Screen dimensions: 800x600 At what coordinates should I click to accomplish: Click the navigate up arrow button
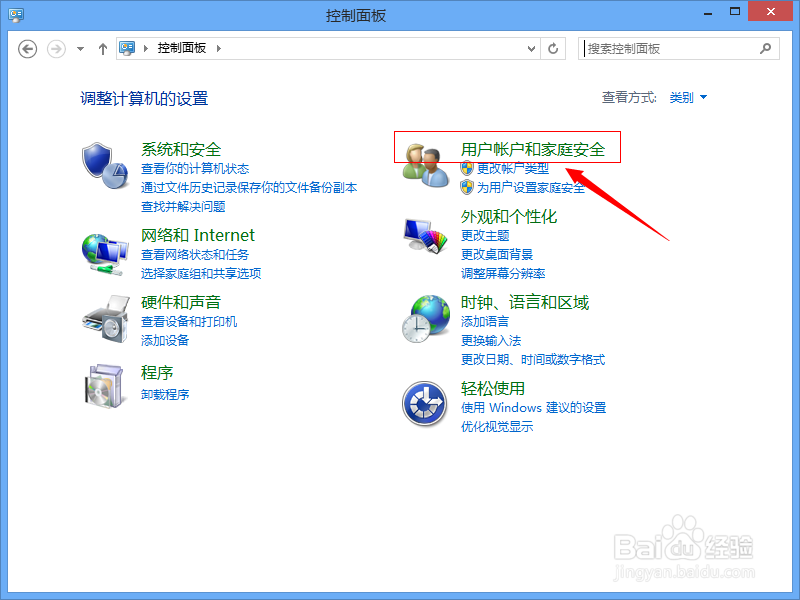point(102,47)
